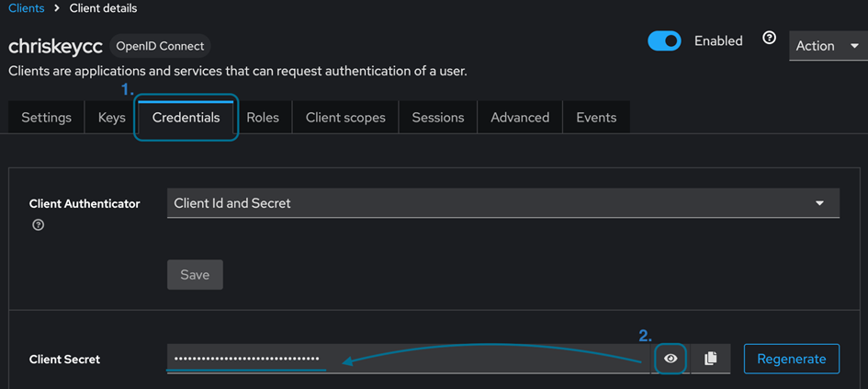Image resolution: width=868 pixels, height=389 pixels.
Task: Reveal the client secret with the eye icon
Action: tap(671, 359)
